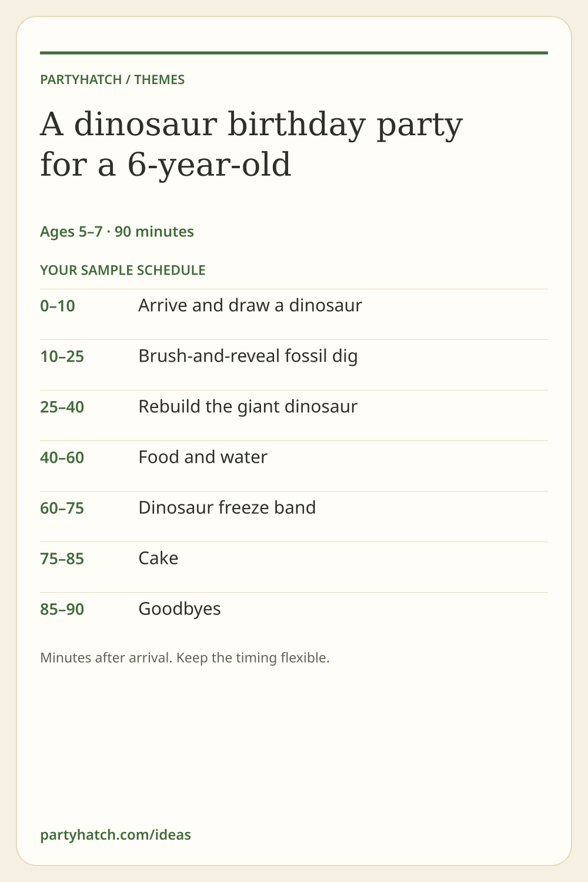Click the 40–60 time label
588x882 pixels.
[62, 457]
